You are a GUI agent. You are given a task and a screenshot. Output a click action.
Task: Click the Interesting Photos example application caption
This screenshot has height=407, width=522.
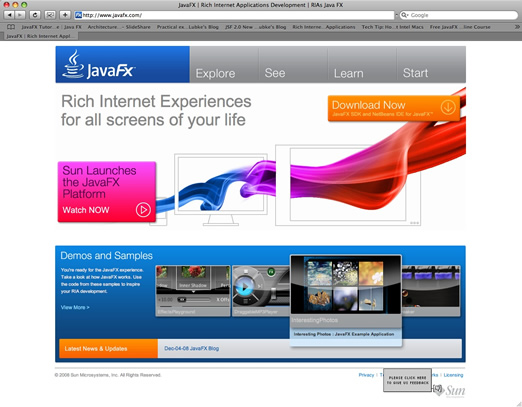tap(344, 334)
